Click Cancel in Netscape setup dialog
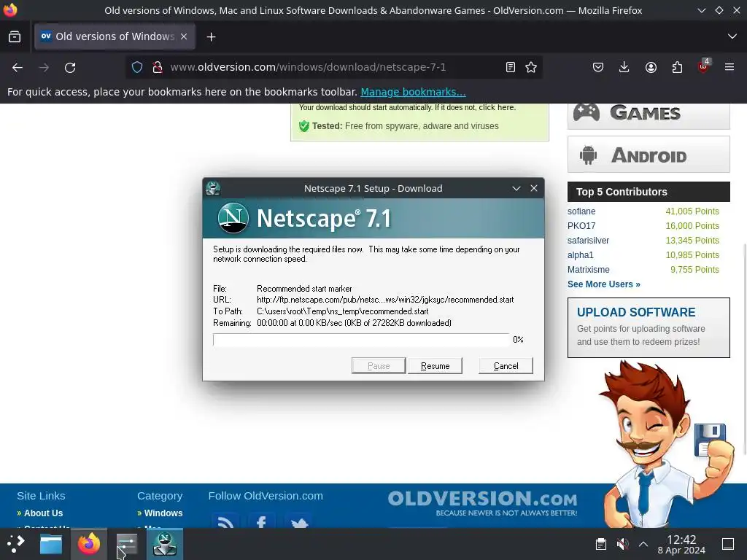 [x=506, y=366]
